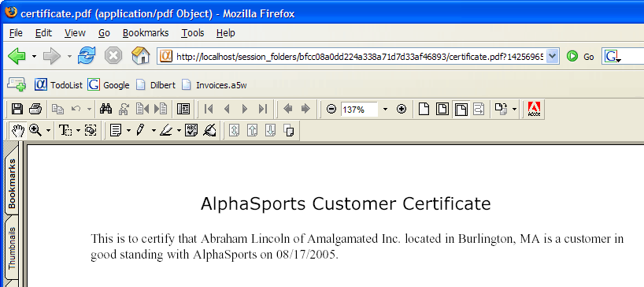Set Actual Size page view
This screenshot has height=287, width=644.
(x=424, y=109)
